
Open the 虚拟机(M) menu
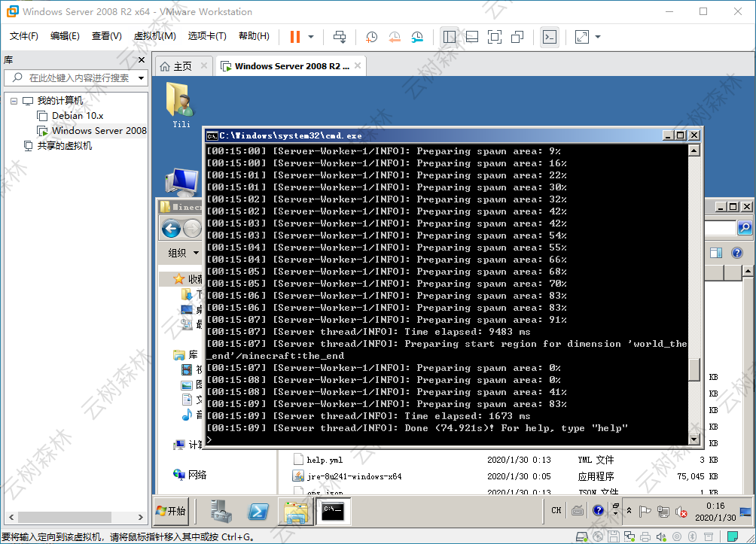coord(154,36)
